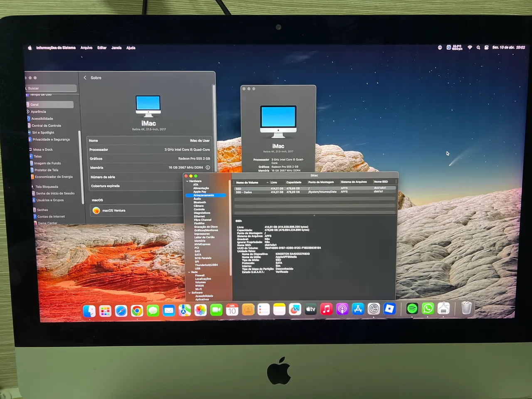
Task: Click the Buscar search field in Settings
Action: click(x=51, y=88)
